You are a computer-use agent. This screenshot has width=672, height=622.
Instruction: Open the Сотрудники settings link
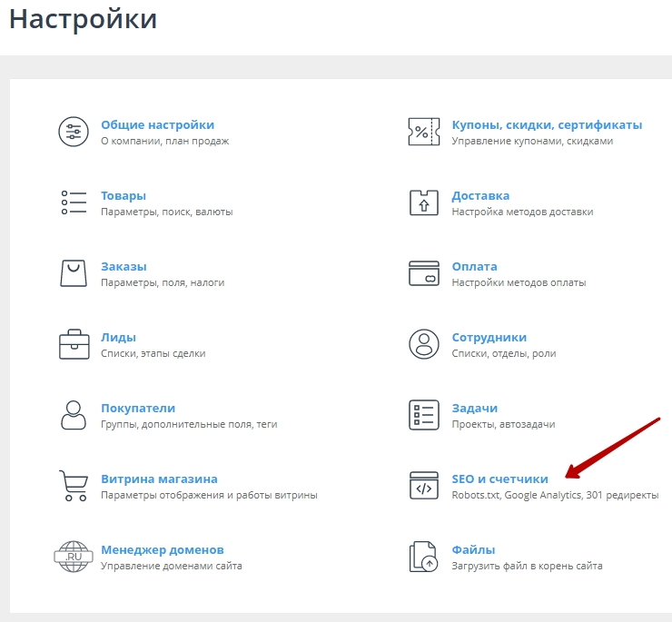click(489, 338)
